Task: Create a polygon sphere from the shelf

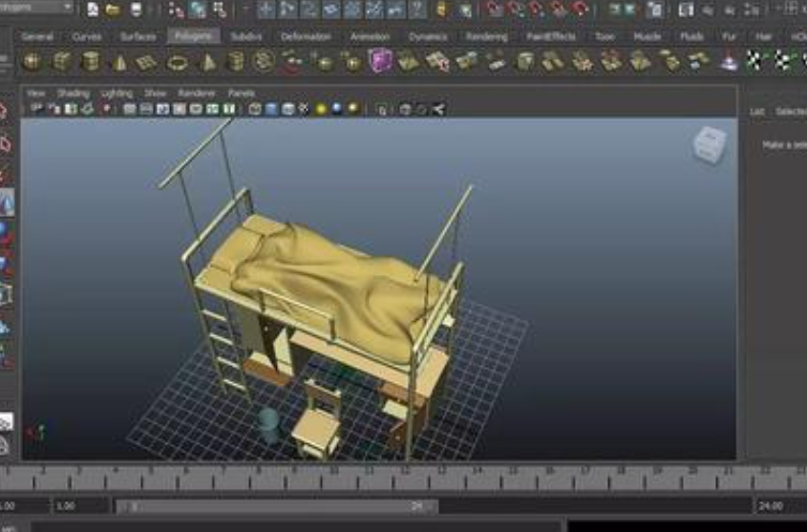Action: pos(32,62)
